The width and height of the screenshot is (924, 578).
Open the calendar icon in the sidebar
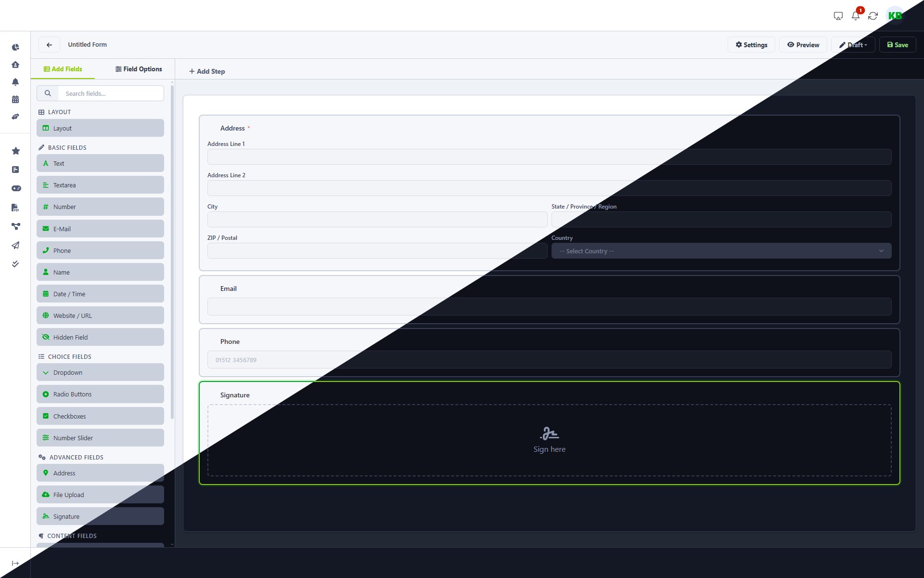pyautogui.click(x=15, y=99)
